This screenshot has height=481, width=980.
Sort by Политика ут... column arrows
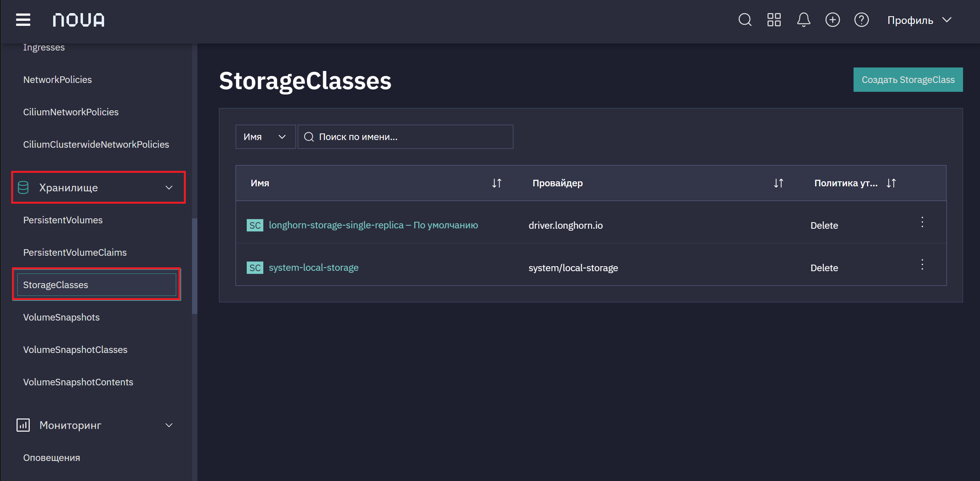click(x=891, y=183)
